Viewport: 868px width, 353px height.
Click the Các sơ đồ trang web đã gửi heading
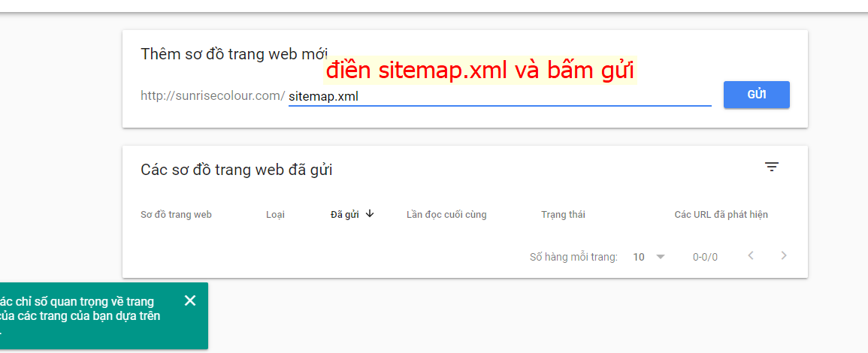[237, 169]
